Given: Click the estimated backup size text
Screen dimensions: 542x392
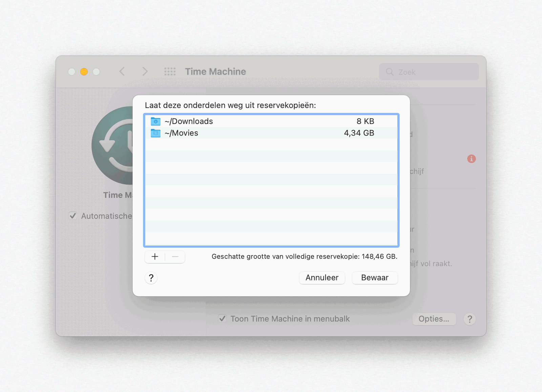Looking at the screenshot, I should [304, 256].
